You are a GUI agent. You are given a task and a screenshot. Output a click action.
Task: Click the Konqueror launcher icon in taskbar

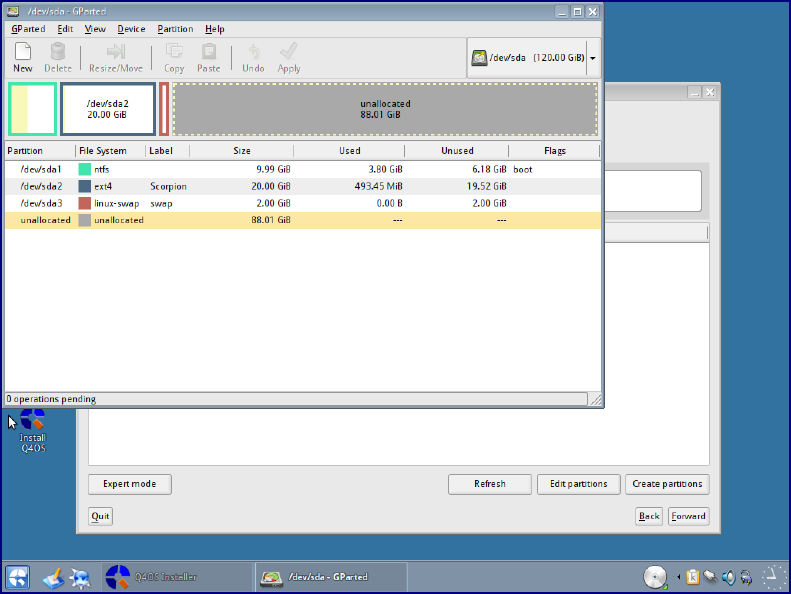point(81,578)
